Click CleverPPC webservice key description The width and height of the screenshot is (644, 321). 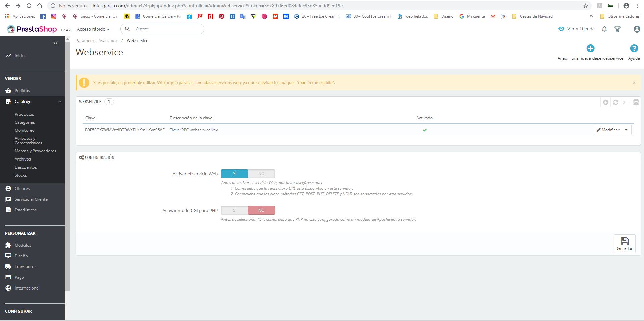[x=194, y=130]
